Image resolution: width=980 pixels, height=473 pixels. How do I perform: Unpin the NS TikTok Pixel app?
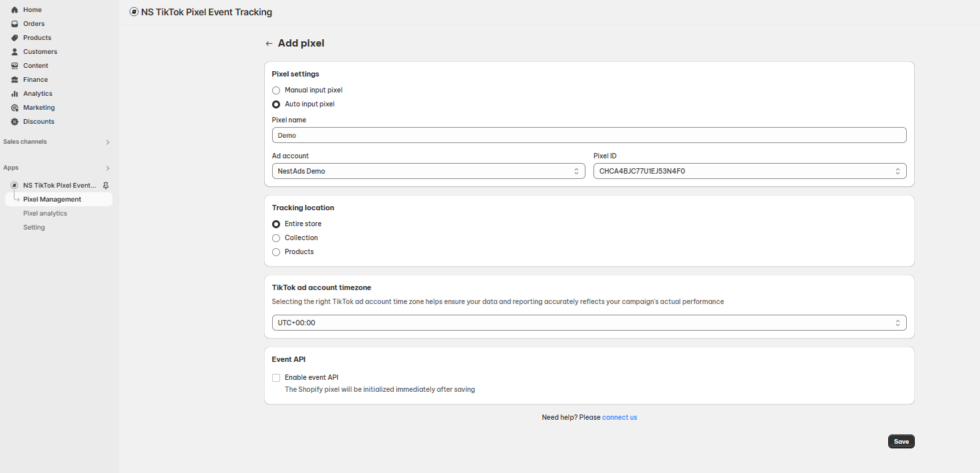(106, 186)
